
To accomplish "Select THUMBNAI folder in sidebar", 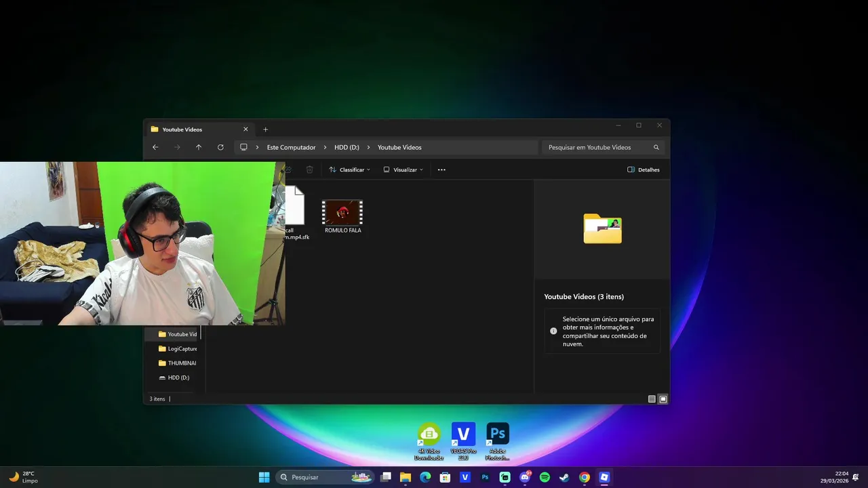I will click(178, 363).
